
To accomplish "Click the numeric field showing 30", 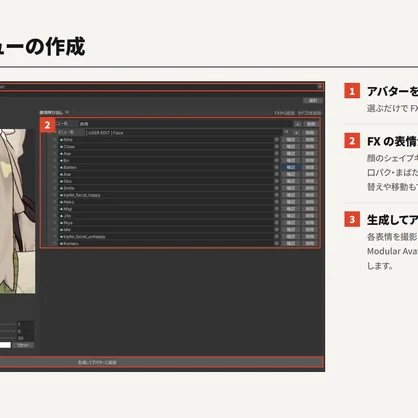I will (x=25, y=338).
